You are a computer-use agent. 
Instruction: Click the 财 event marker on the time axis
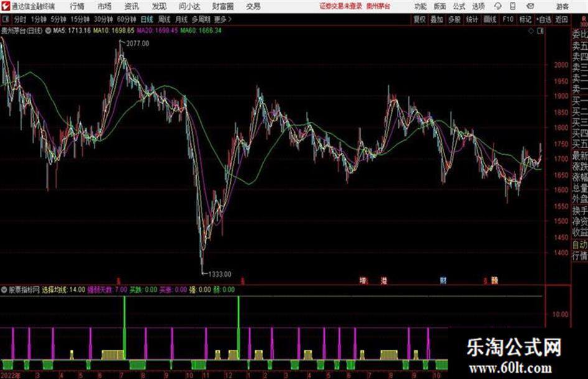[443, 280]
